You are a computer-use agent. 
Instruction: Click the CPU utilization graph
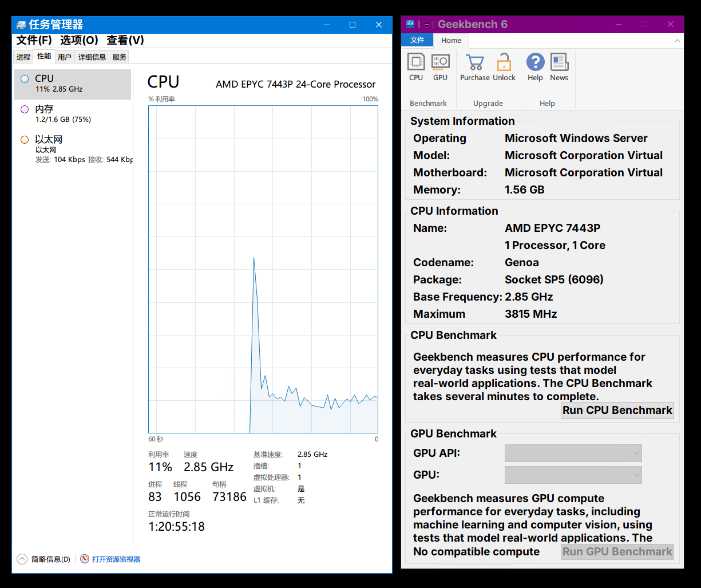[x=263, y=269]
